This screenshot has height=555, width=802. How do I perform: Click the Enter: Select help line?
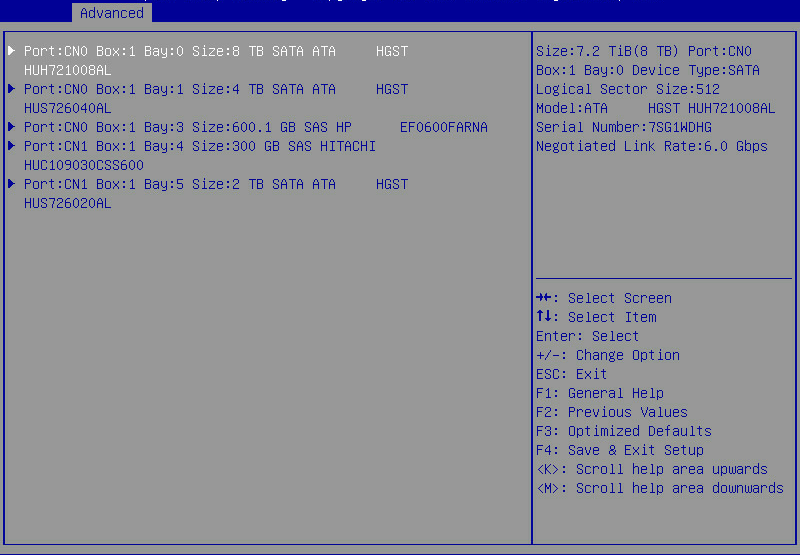tap(587, 336)
